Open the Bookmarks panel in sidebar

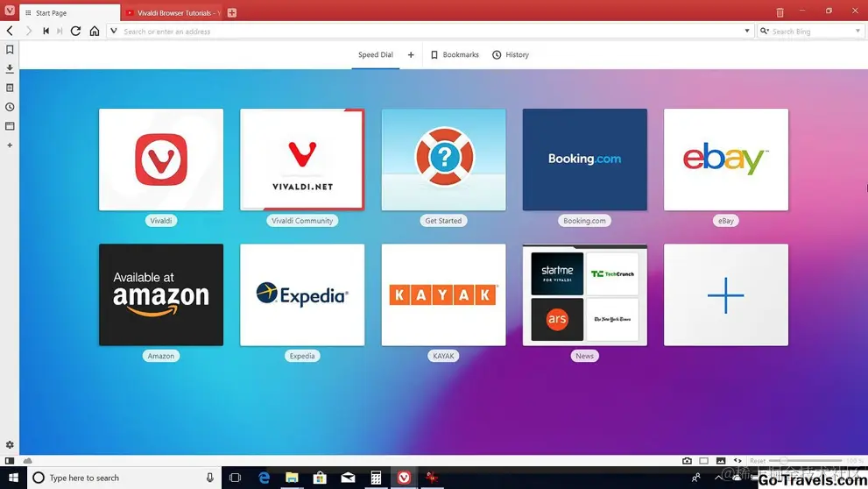click(10, 50)
